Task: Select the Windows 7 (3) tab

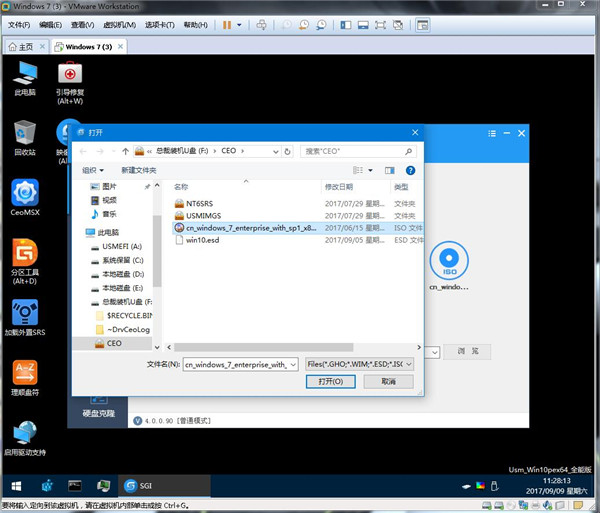Action: tap(88, 47)
